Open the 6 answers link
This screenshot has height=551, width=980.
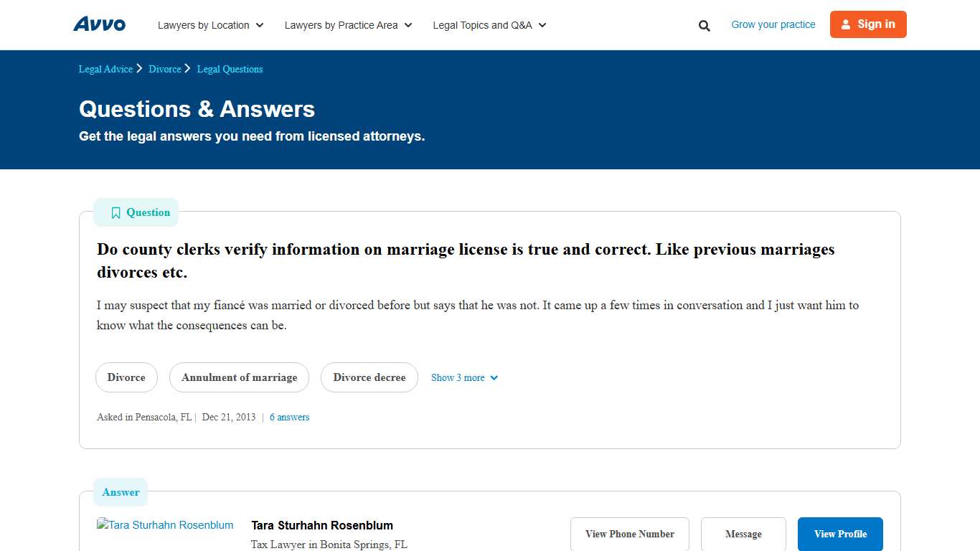tap(289, 417)
